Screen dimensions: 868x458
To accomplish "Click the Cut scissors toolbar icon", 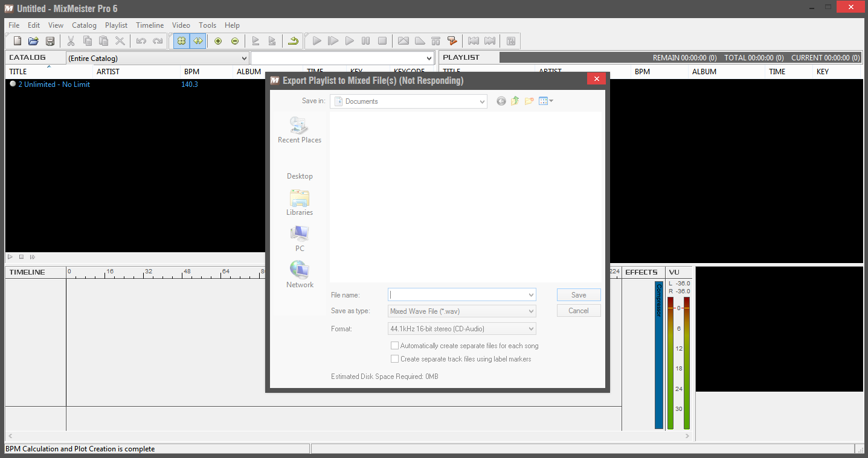I will [71, 41].
